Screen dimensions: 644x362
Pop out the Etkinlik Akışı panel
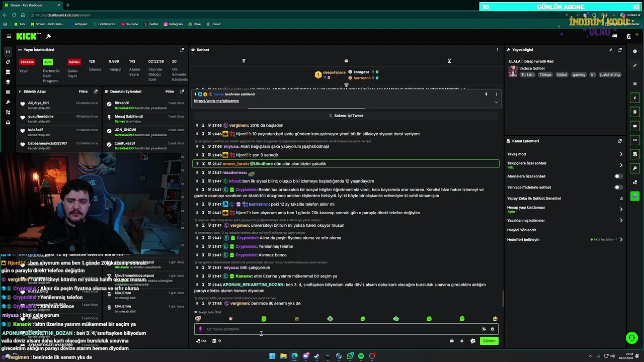(96, 92)
